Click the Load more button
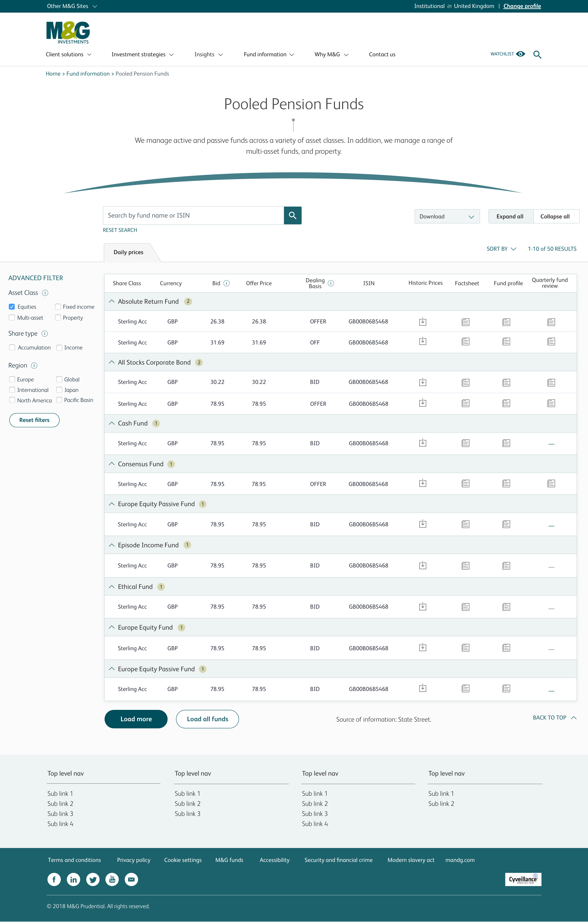Image resolution: width=588 pixels, height=922 pixels. coord(136,719)
